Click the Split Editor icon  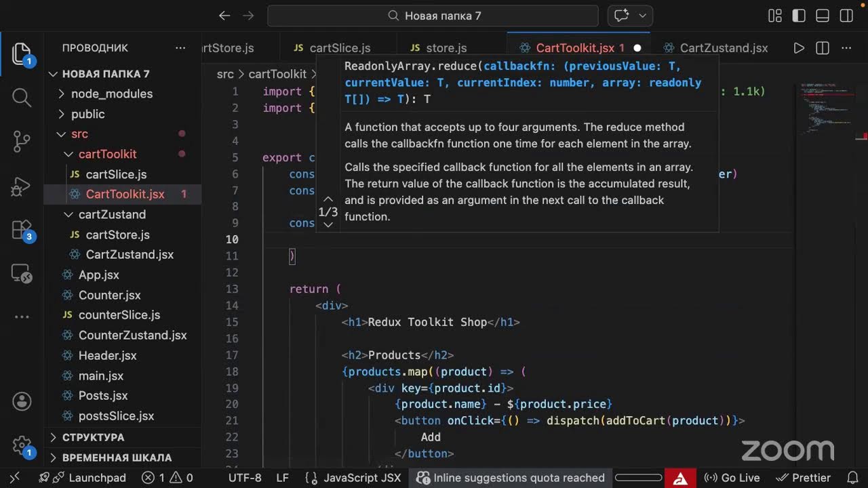(823, 48)
